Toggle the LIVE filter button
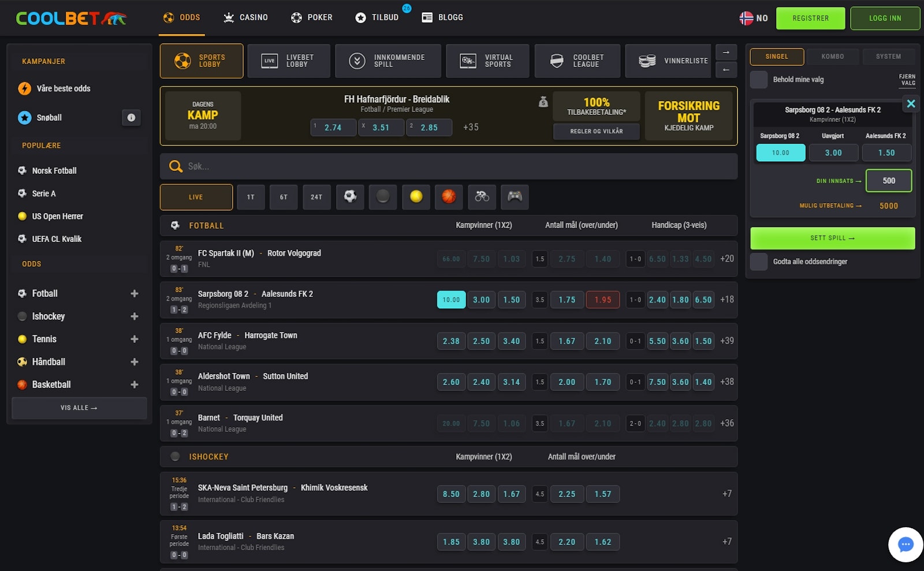Image resolution: width=924 pixels, height=571 pixels. point(196,197)
